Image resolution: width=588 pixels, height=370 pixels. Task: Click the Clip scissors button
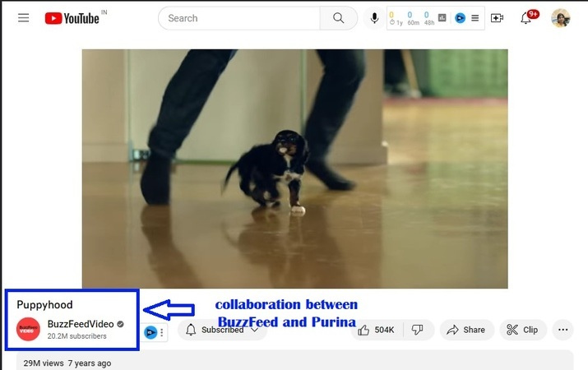523,330
